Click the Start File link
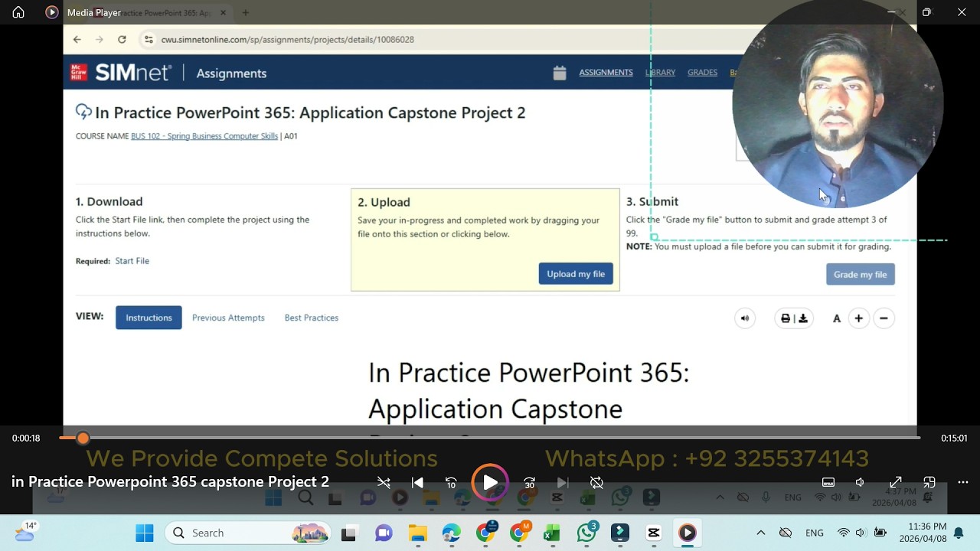Screen dimensions: 980x551 pyautogui.click(x=132, y=261)
